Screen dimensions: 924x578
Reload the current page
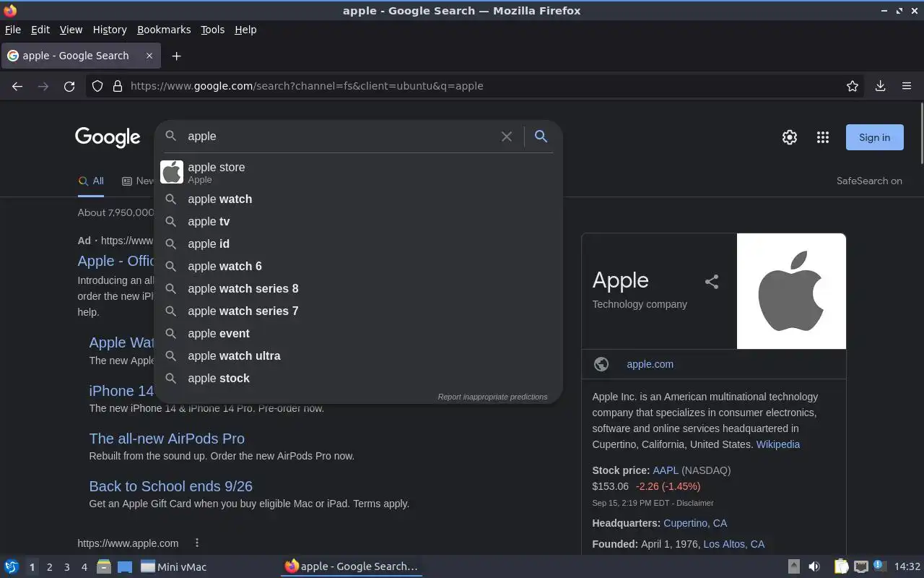coord(69,86)
